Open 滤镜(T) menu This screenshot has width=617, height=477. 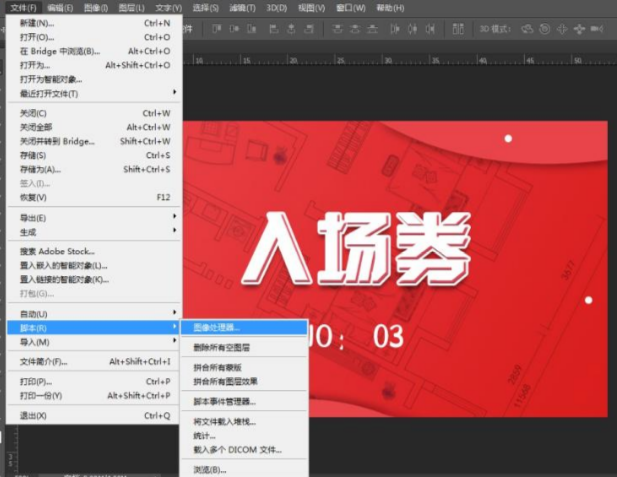pyautogui.click(x=242, y=8)
